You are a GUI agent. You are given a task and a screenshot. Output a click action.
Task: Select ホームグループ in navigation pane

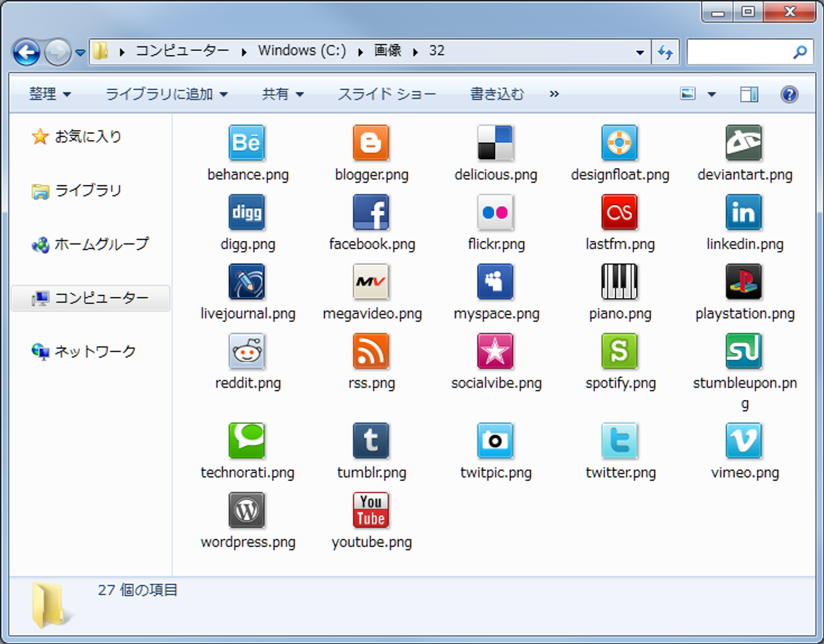point(90,244)
